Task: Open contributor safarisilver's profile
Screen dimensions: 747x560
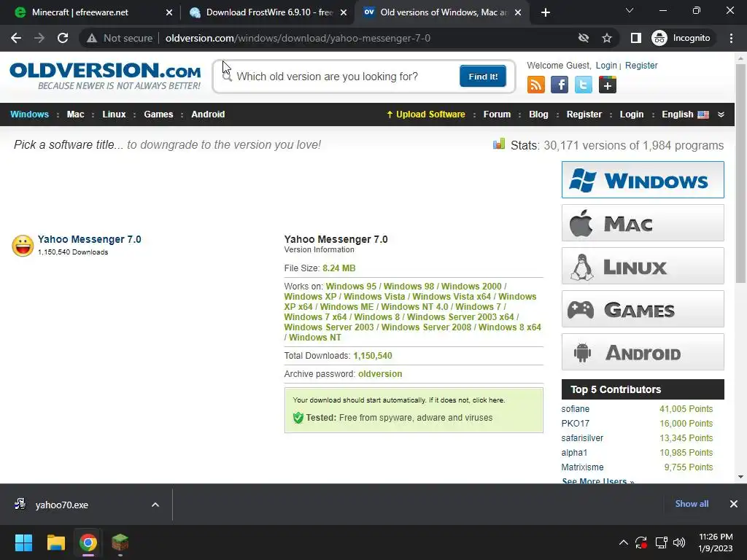Action: tap(582, 438)
